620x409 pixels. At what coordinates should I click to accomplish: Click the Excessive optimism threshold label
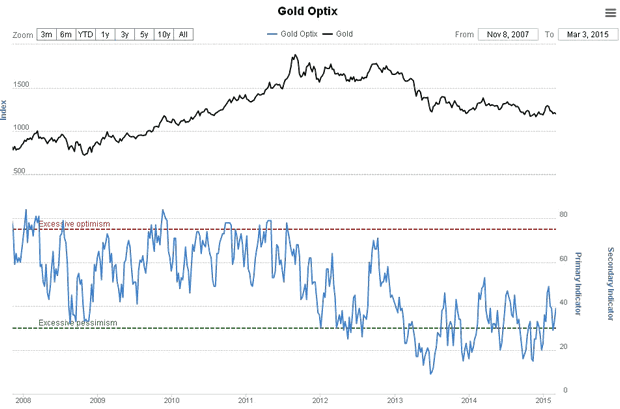[x=74, y=224]
